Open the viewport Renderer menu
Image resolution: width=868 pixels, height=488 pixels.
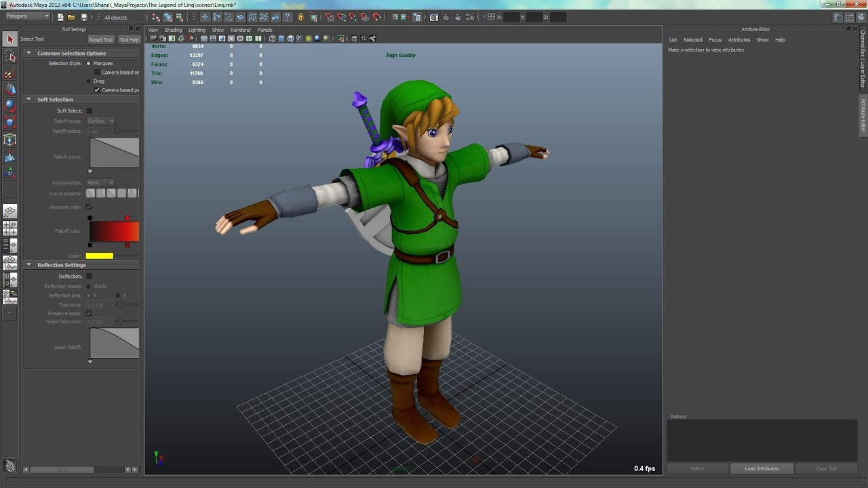click(241, 30)
